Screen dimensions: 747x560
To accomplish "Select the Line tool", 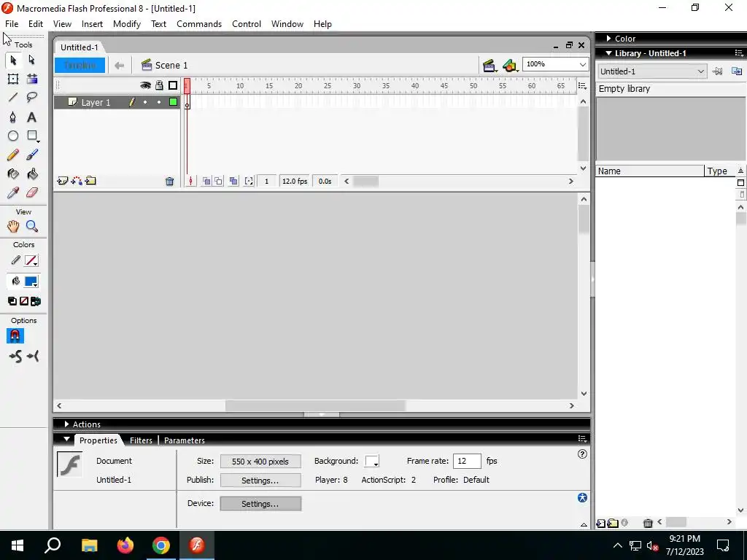I will 13,98.
